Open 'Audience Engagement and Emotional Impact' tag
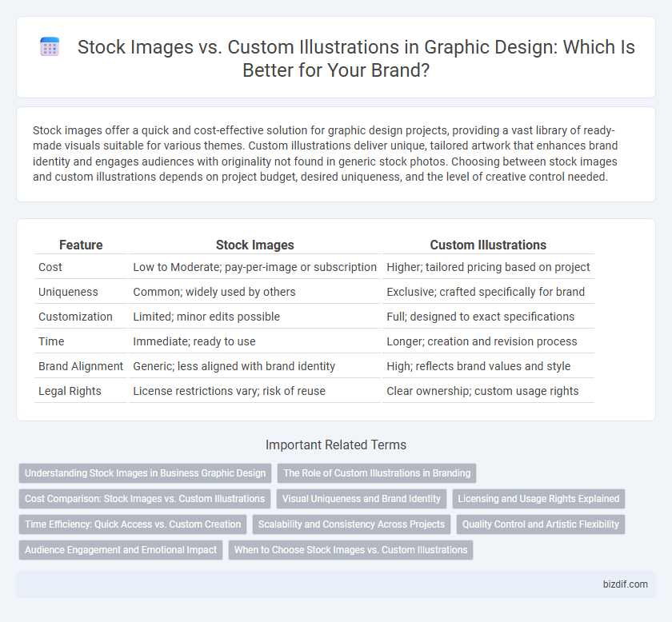The image size is (672, 622). click(121, 550)
